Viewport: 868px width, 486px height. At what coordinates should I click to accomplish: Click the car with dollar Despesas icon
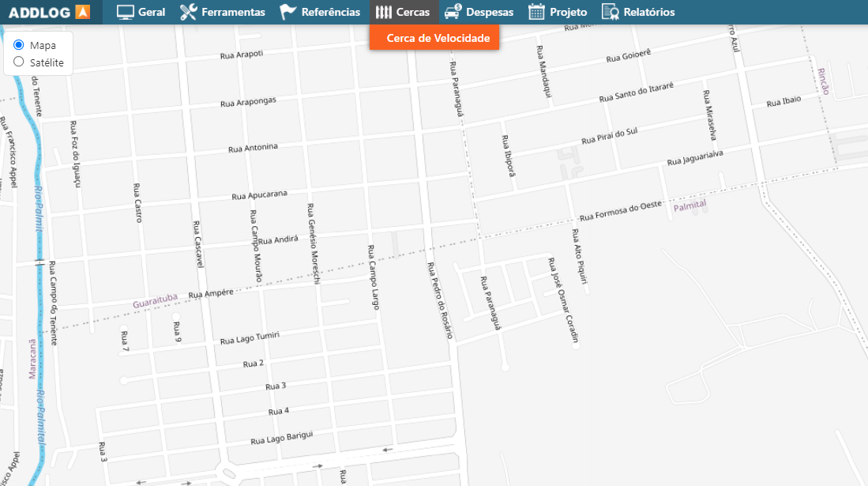[453, 12]
